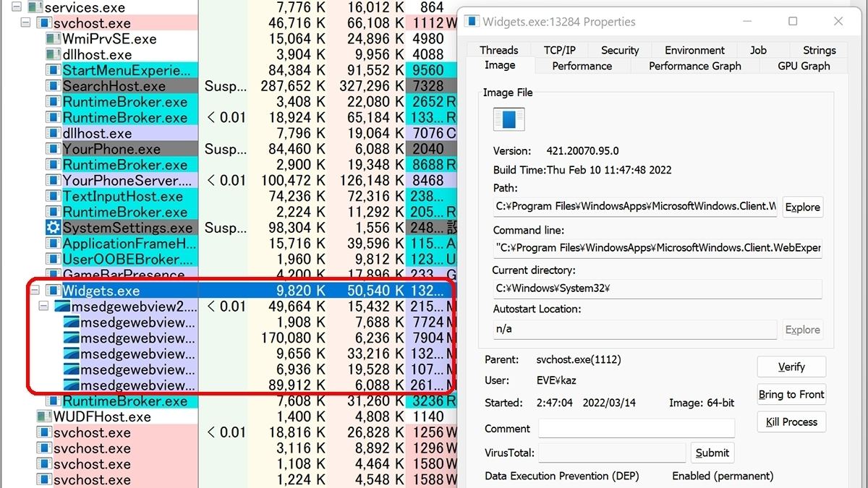The height and width of the screenshot is (488, 868).
Task: Click the YourPhone.exe process name
Action: tap(112, 150)
